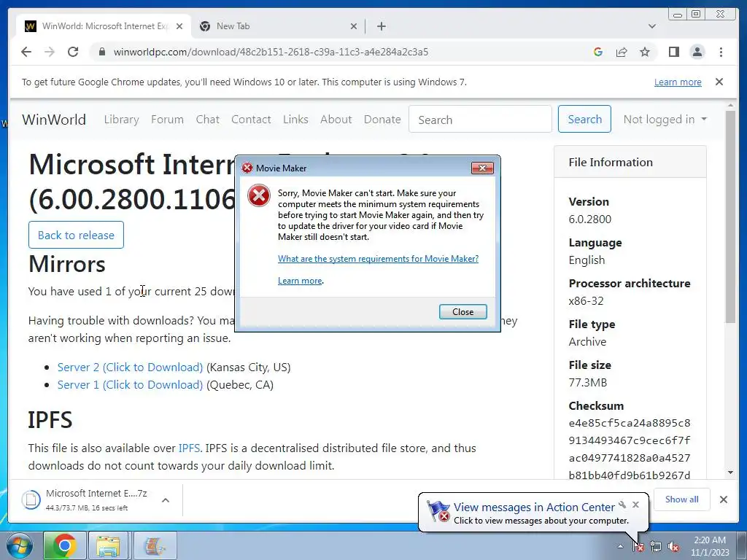
Task: Click the network tray icon
Action: tap(656, 546)
